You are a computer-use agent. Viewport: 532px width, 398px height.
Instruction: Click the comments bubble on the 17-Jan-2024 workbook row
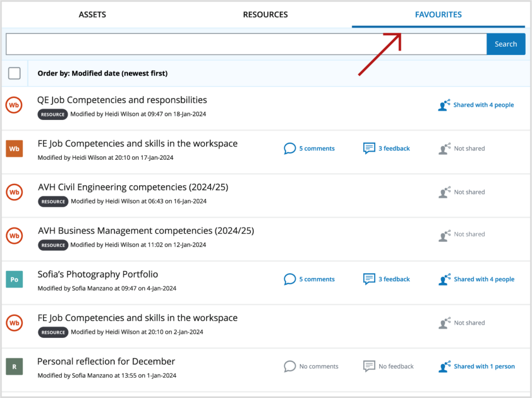tap(290, 148)
